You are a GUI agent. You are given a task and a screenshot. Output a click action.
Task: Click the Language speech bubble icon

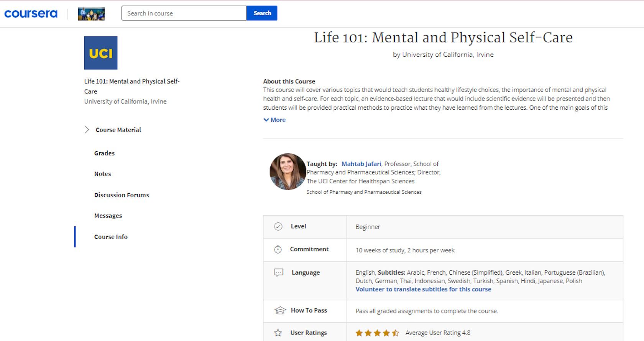279,273
